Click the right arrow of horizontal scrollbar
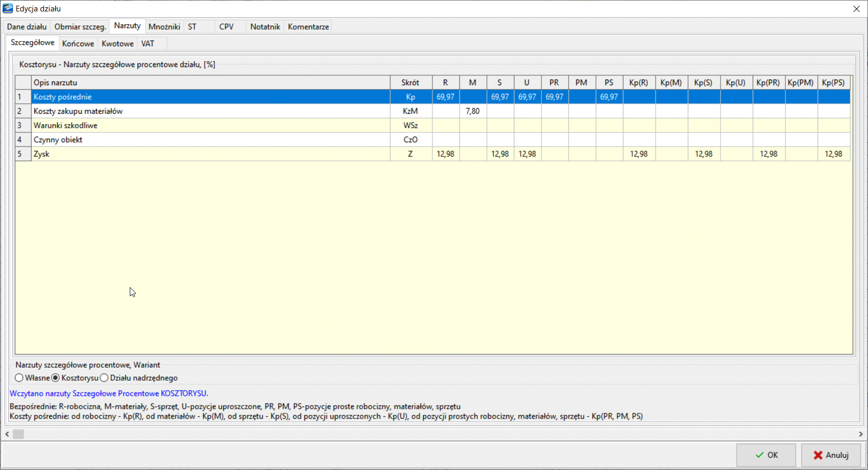The height and width of the screenshot is (470, 868). pos(860,434)
